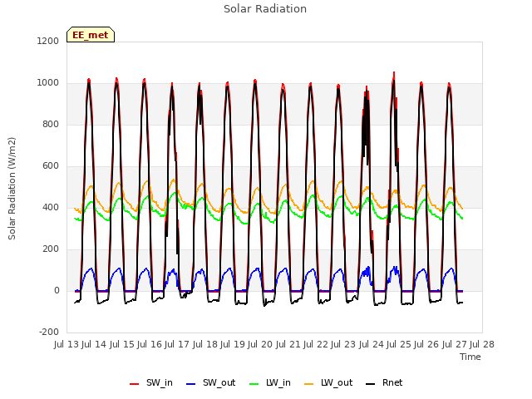This screenshot has width=532, height=399.
Task: Toggle SW_out series in the legend
Action: coord(210,382)
